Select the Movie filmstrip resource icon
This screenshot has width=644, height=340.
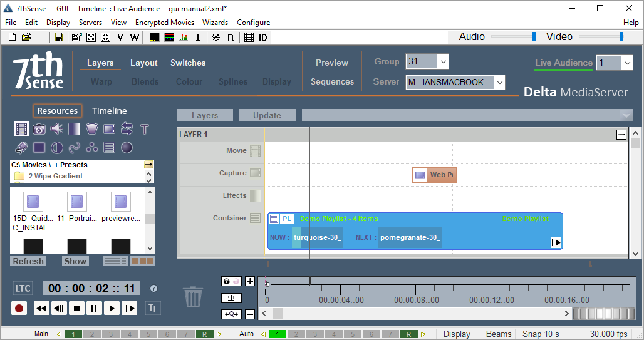coord(21,129)
